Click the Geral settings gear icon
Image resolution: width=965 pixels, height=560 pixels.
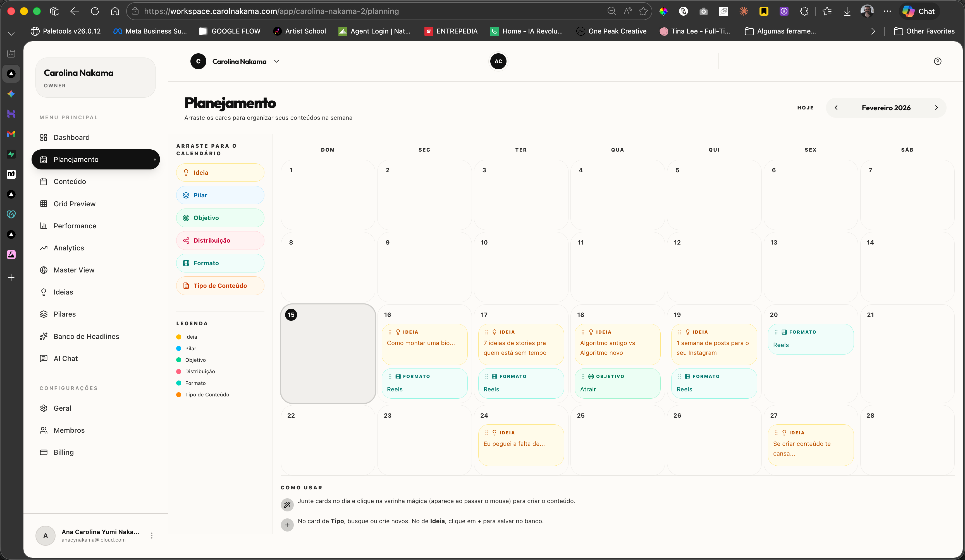pos(44,408)
